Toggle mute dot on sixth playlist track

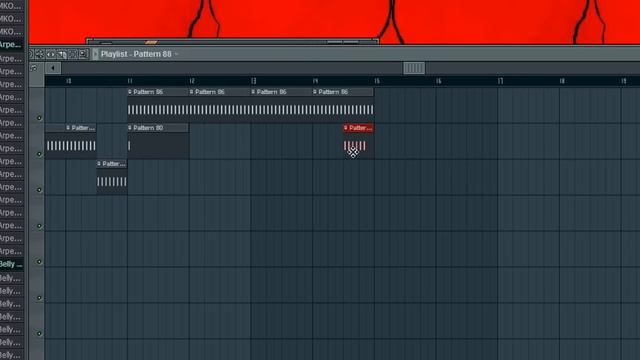coord(39,298)
